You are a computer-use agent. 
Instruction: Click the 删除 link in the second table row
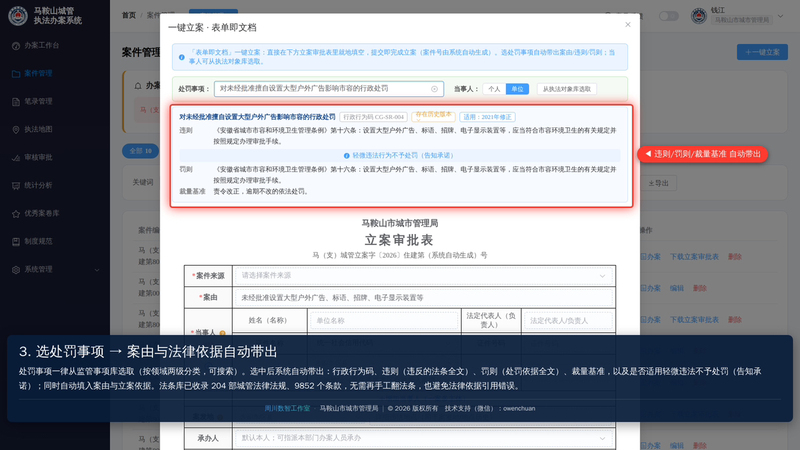(x=699, y=288)
